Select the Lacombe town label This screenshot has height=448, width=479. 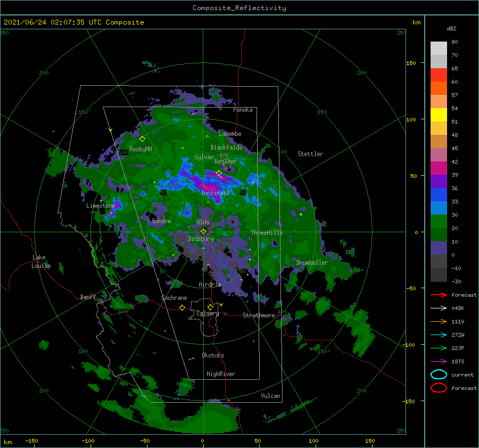click(x=230, y=134)
